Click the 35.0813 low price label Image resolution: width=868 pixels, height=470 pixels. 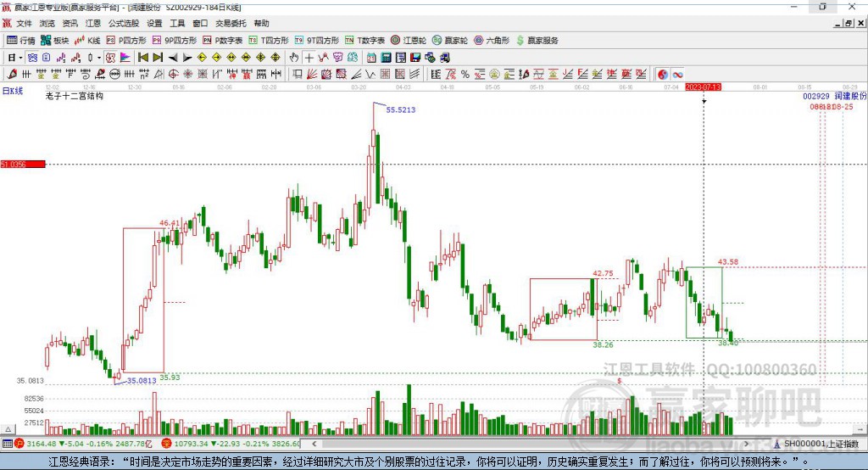142,381
